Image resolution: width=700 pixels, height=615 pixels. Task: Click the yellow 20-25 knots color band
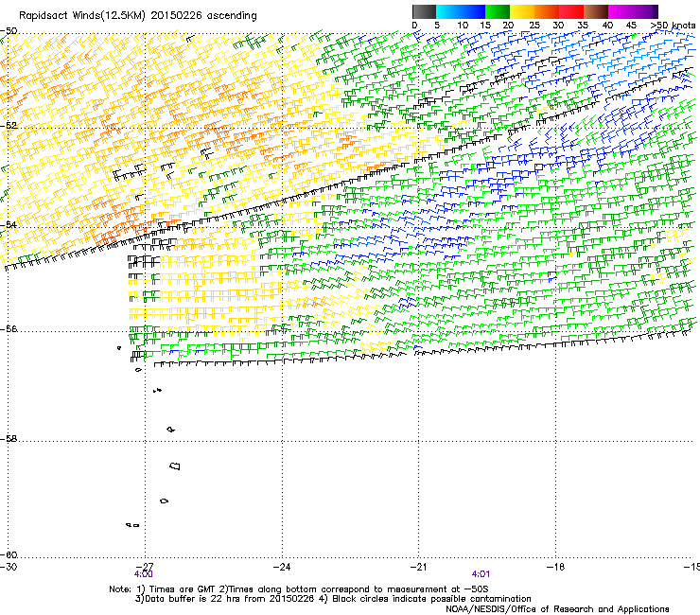pos(522,11)
